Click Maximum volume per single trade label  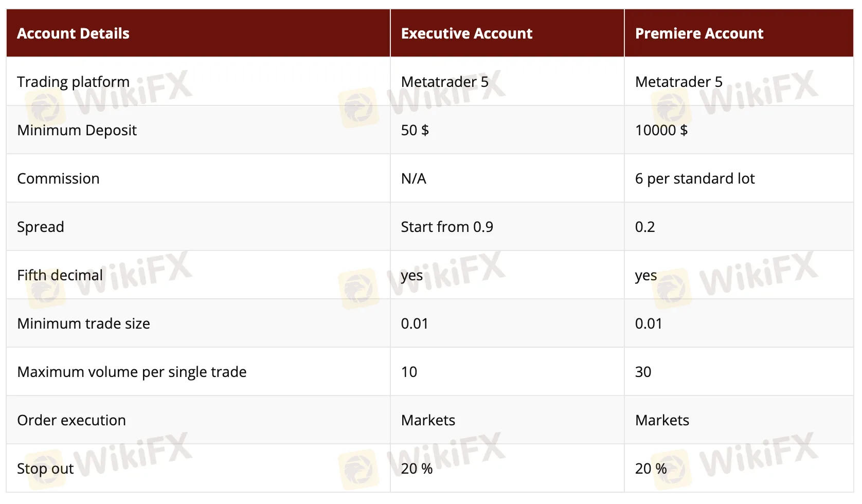(x=132, y=372)
